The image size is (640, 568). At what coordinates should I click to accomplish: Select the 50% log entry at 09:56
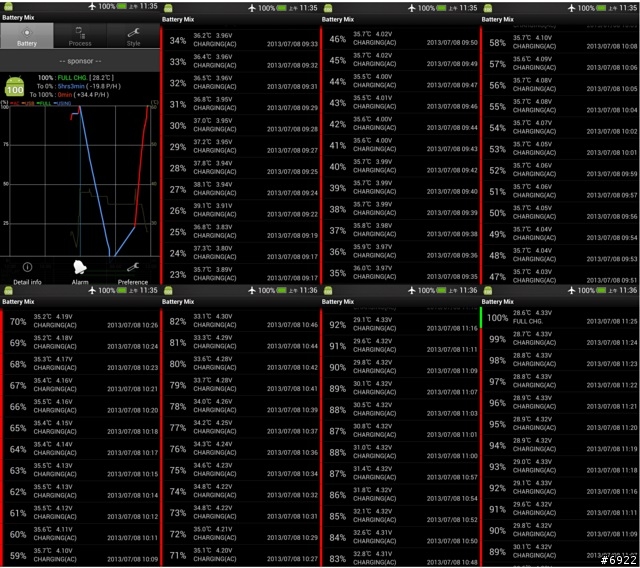coord(560,213)
